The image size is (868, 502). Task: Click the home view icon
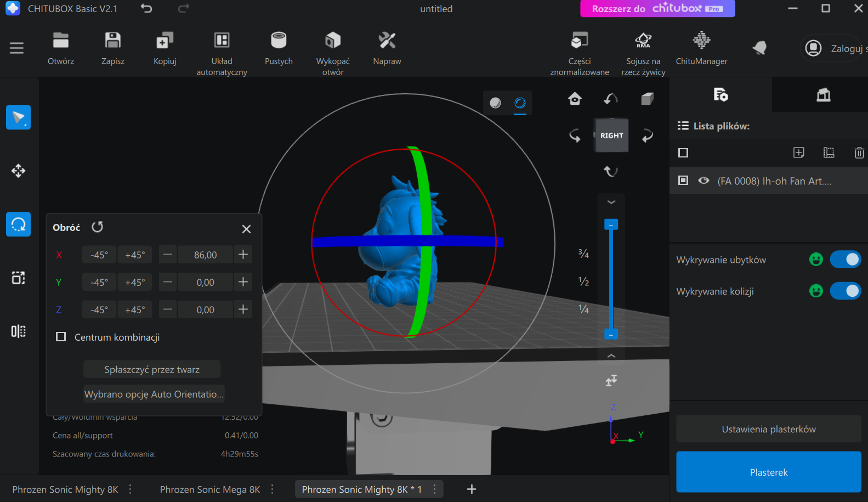(575, 99)
